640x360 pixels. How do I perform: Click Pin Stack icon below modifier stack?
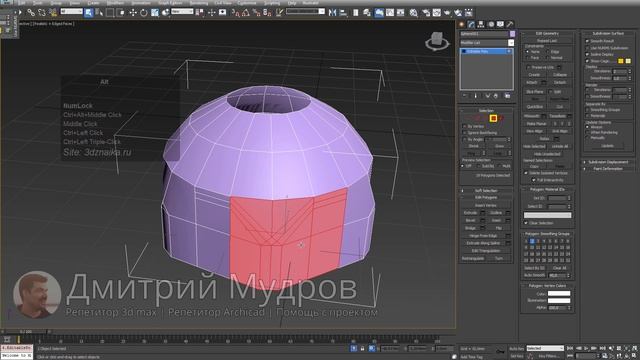465,96
